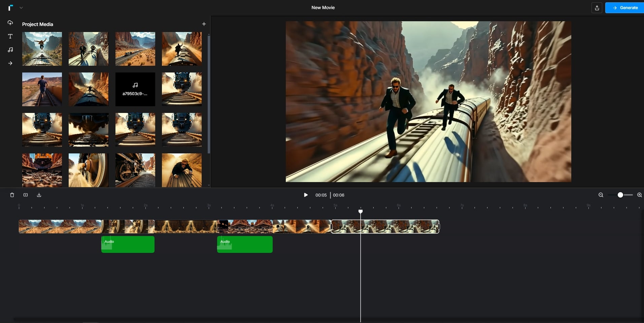This screenshot has width=644, height=323.
Task: Select the first Audio clip on the timeline
Action: click(x=128, y=244)
